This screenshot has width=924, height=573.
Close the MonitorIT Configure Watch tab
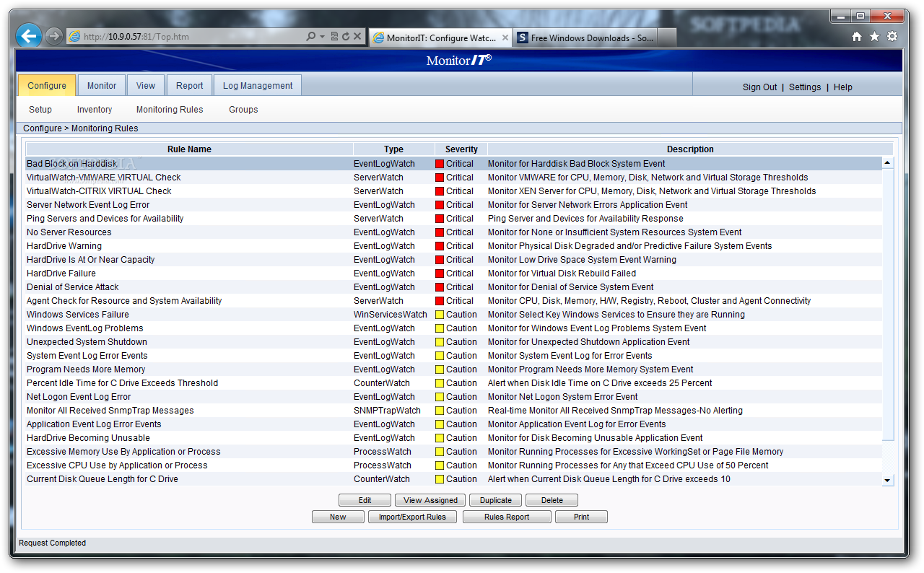505,38
